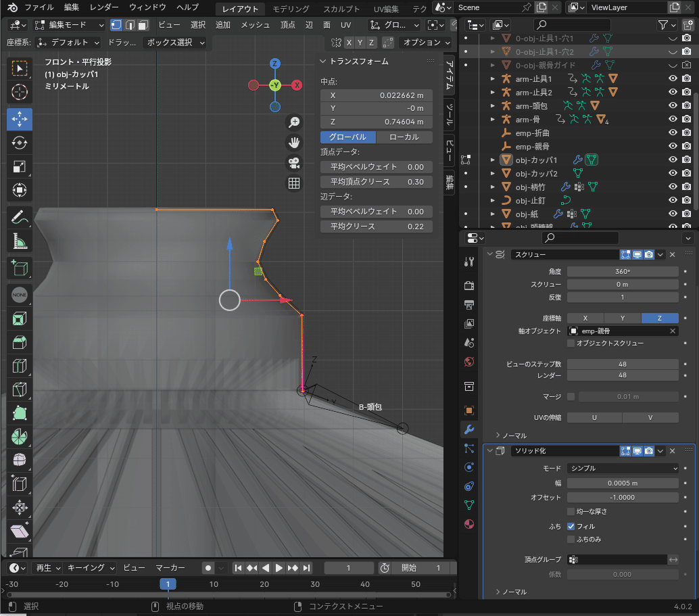Choose the Scale tool
Viewport: 699px width, 616px height.
[19, 166]
